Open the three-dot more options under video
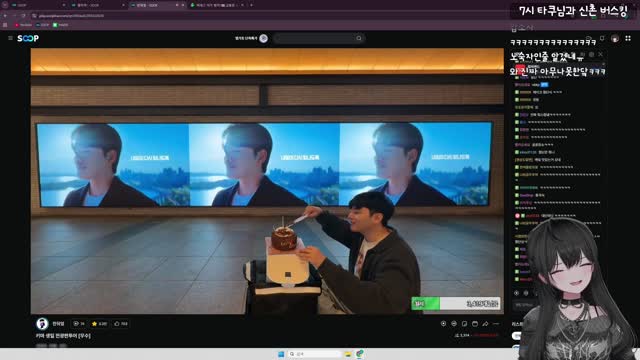Viewport: 640px width, 360px height. (496, 324)
